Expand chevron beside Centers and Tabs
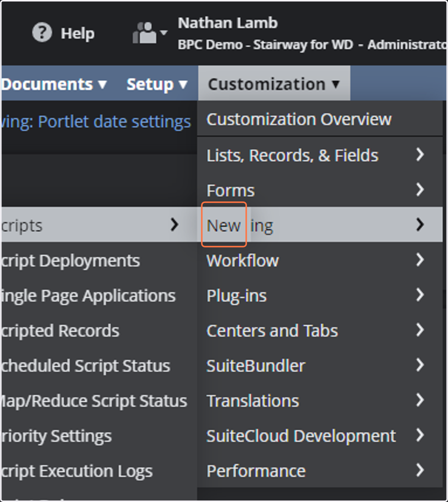 [420, 330]
